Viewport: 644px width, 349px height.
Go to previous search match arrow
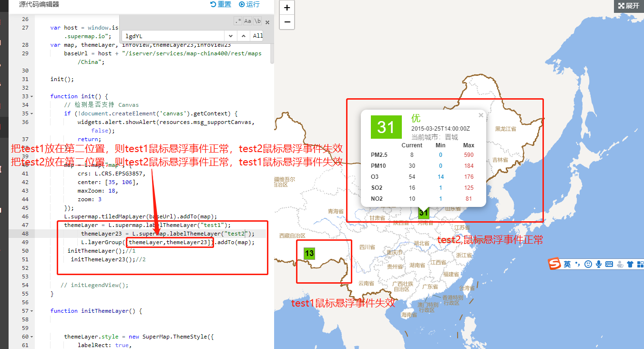243,36
